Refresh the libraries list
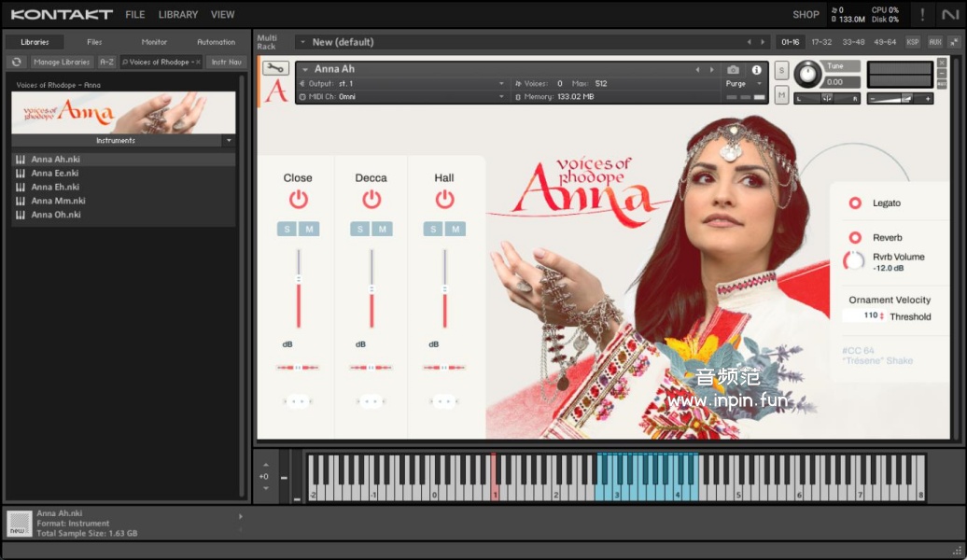 click(x=17, y=62)
